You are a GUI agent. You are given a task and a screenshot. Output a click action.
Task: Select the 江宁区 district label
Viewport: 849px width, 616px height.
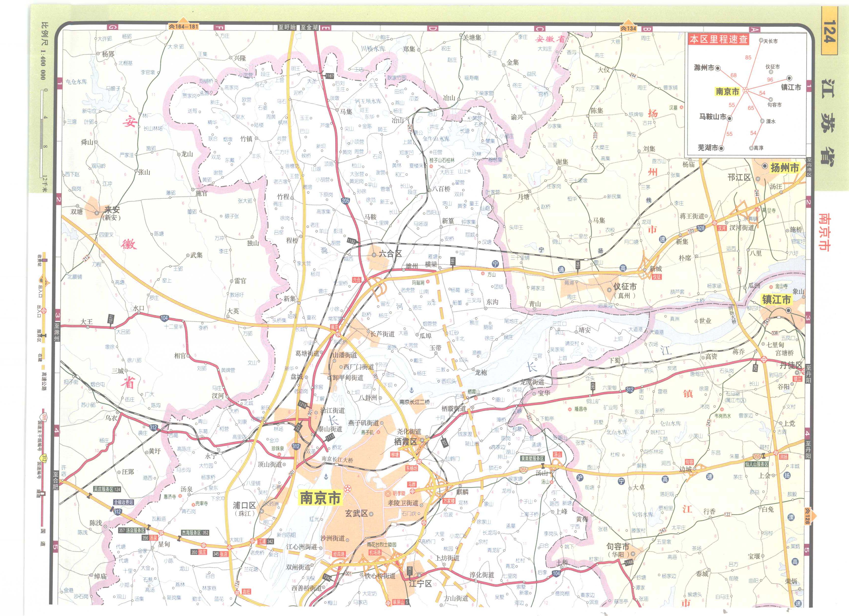point(420,584)
